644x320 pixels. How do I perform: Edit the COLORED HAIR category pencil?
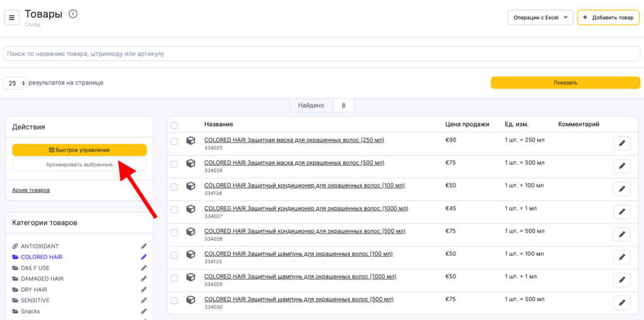144,257
